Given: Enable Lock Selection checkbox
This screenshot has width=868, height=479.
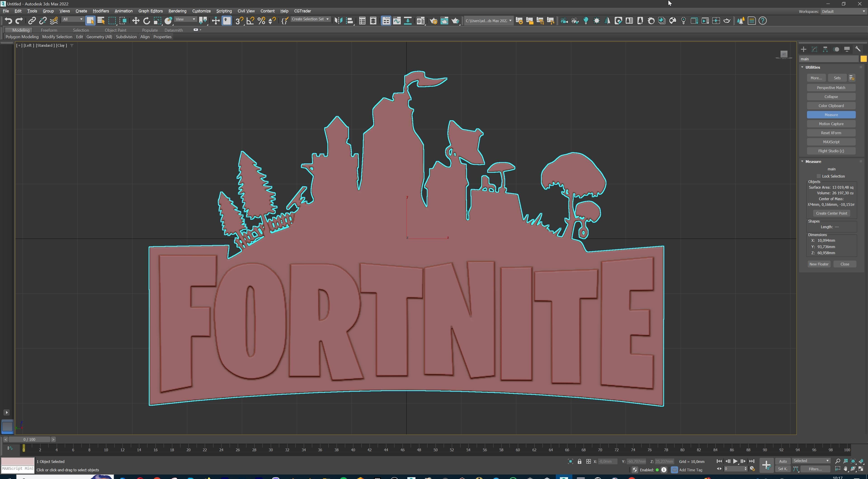Looking at the screenshot, I should pyautogui.click(x=819, y=176).
